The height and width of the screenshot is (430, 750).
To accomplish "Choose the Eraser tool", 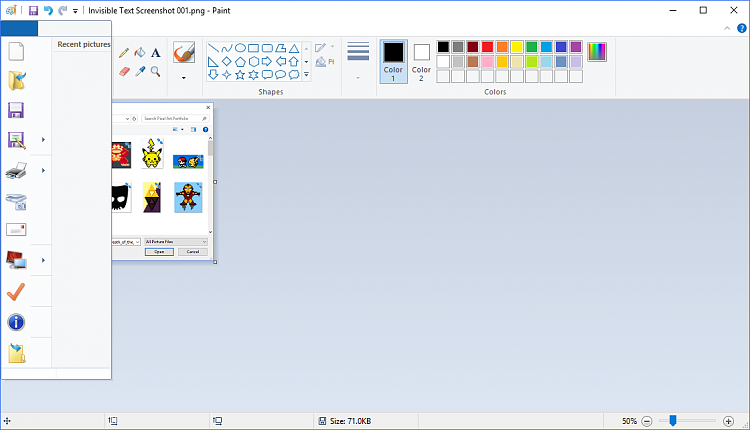I will 124,71.
